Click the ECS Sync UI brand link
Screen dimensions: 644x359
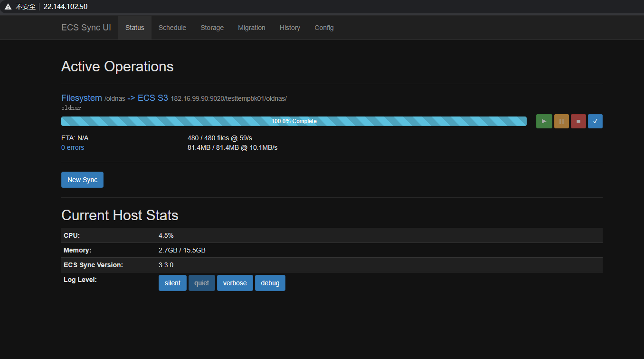(86, 28)
